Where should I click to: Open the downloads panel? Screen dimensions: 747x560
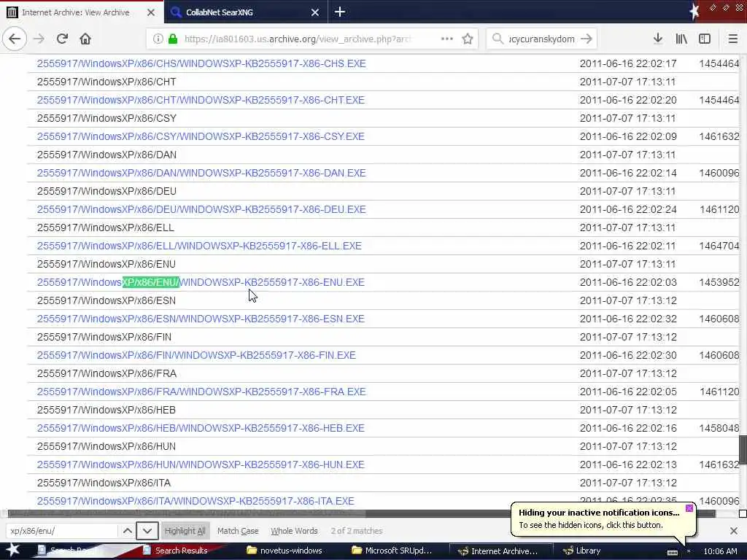pos(658,39)
